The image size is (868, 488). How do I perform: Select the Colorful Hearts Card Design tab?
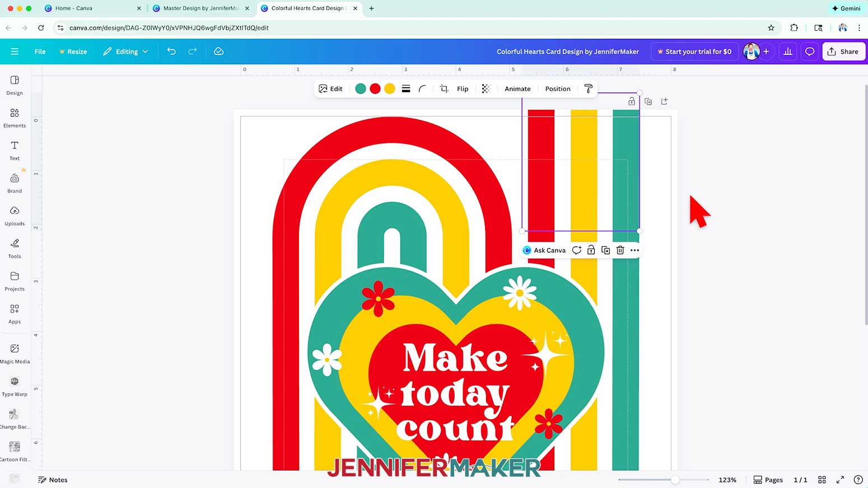(309, 8)
